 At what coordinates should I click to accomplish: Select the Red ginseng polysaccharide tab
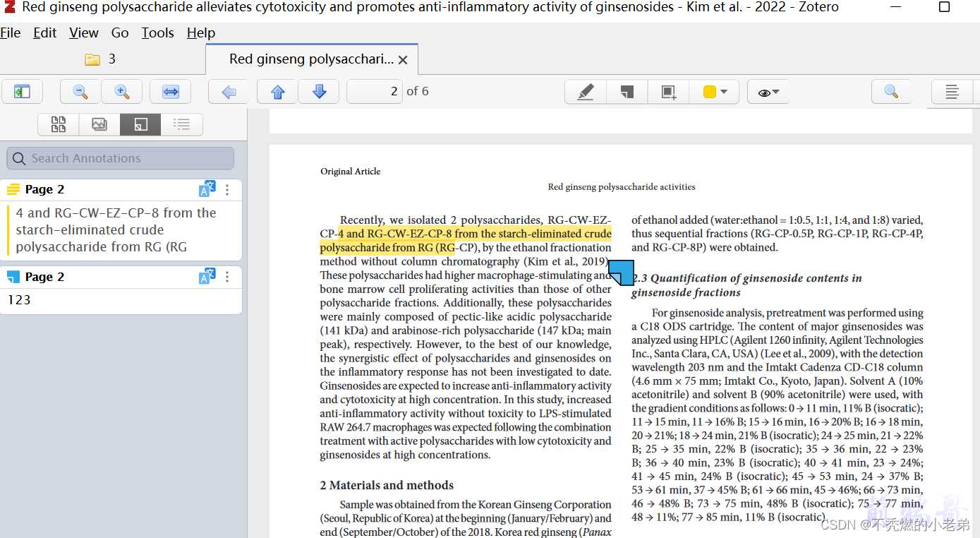[311, 59]
